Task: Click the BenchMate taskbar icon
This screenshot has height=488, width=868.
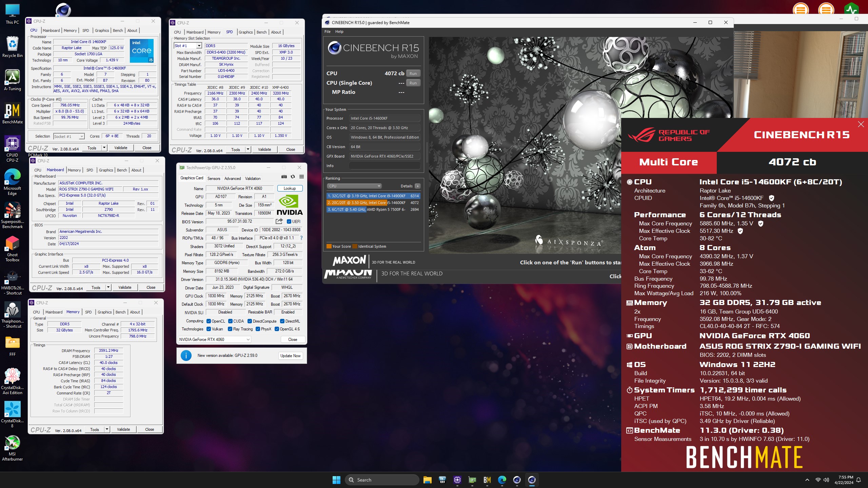Action: coord(487,480)
